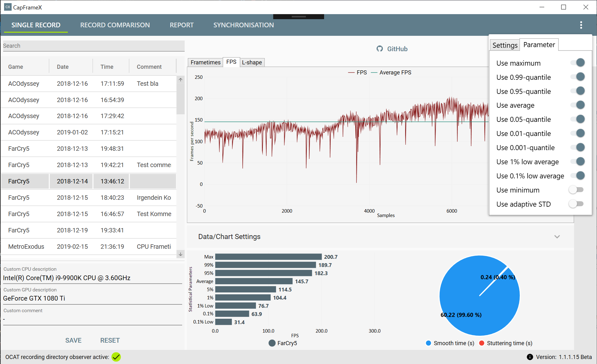Click record list scroll-down arrow
The height and width of the screenshot is (364, 597).
181,254
